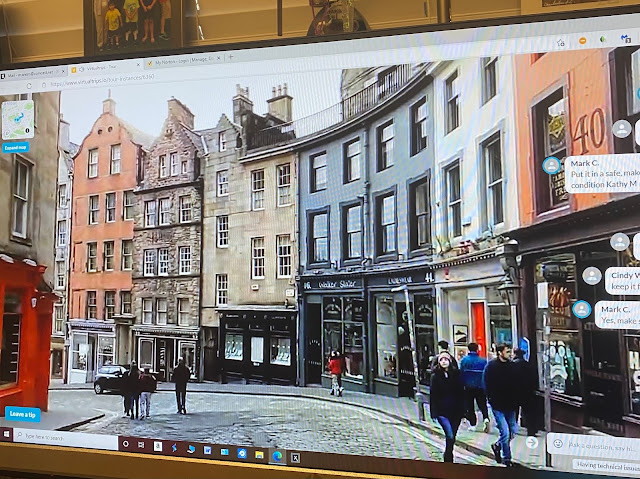
Task: Switch to the My Norton Login tab
Action: 184,62
